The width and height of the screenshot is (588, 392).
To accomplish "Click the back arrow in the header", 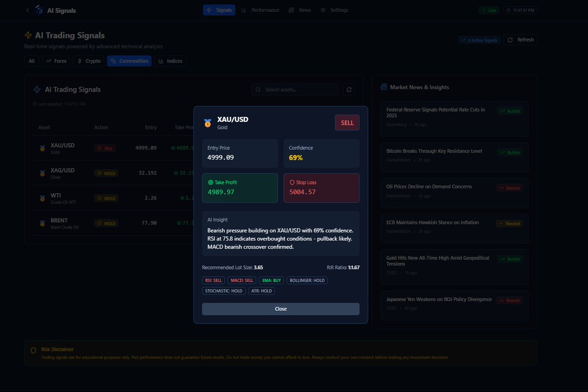I will tap(27, 10).
